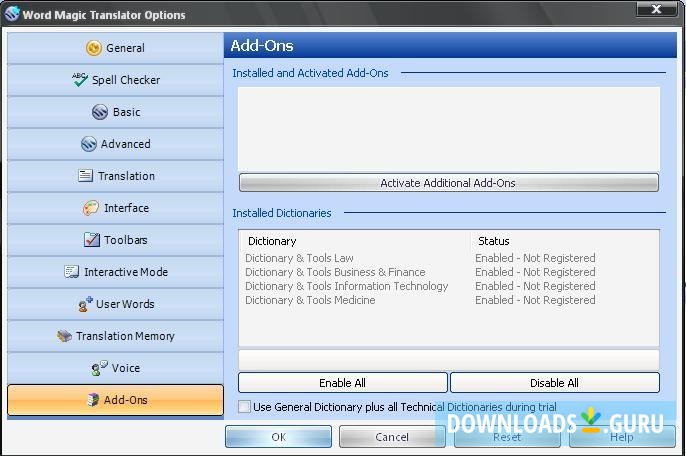Click the Interface palette icon
686x456 pixels.
click(x=91, y=208)
